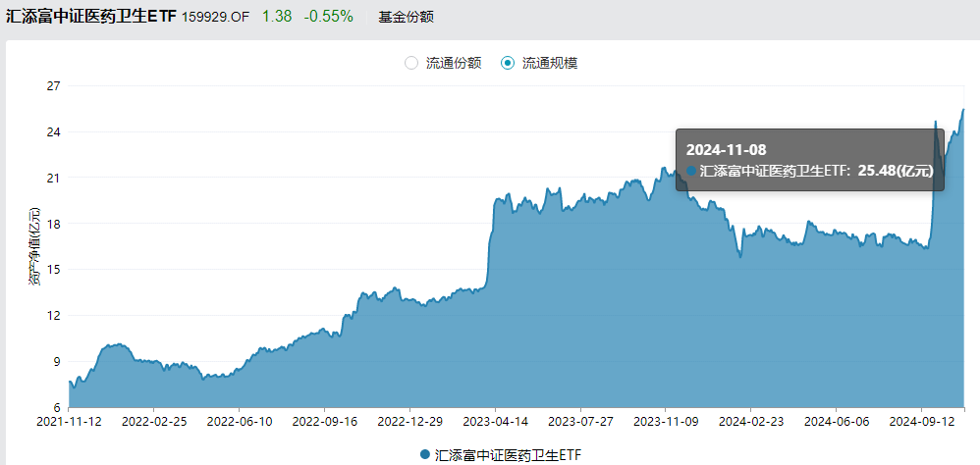Click y-axis value 21
This screenshot has width=980, height=465.
52,178
